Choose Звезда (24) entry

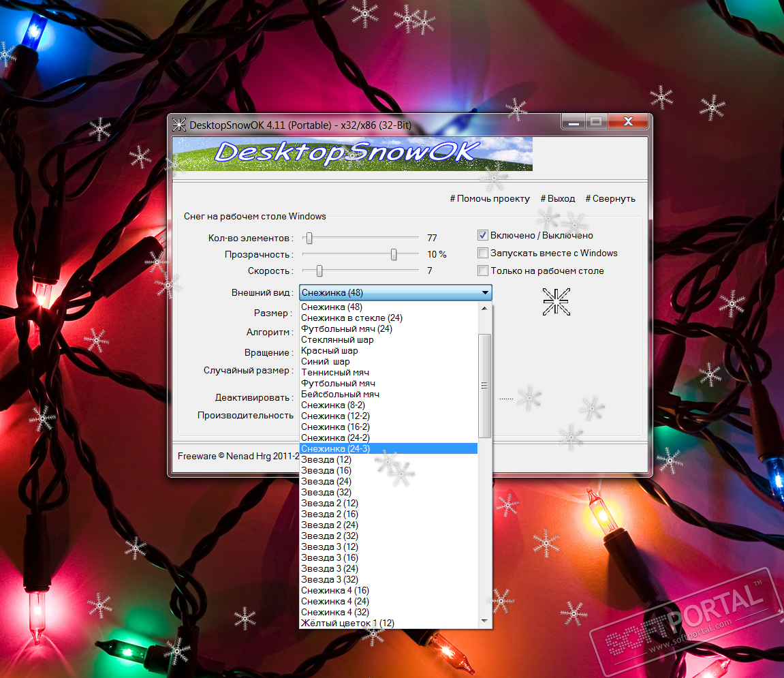(x=388, y=481)
